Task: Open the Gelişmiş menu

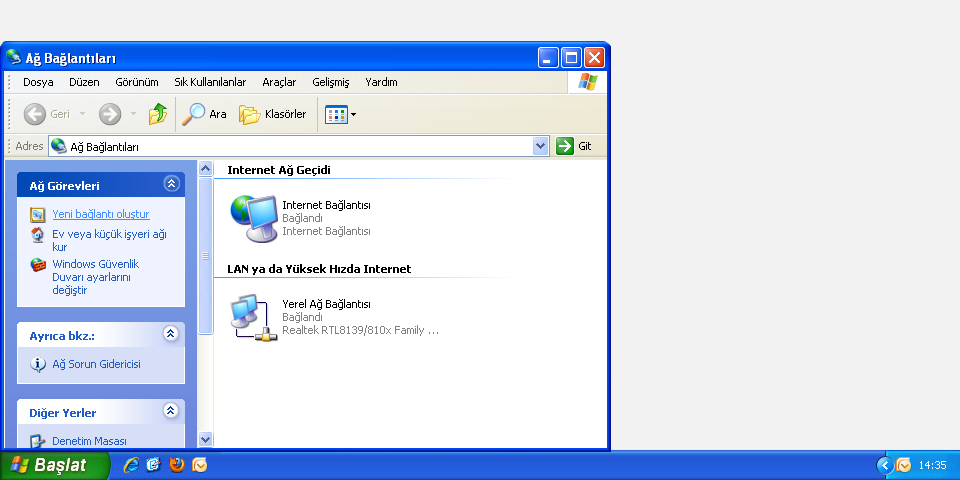Action: [x=331, y=82]
